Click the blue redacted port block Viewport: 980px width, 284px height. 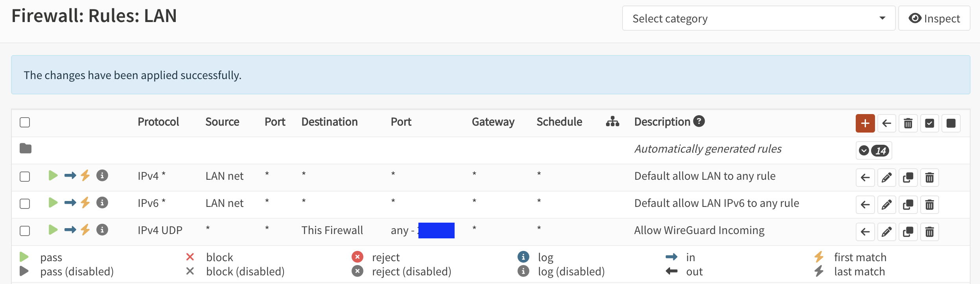(x=436, y=231)
